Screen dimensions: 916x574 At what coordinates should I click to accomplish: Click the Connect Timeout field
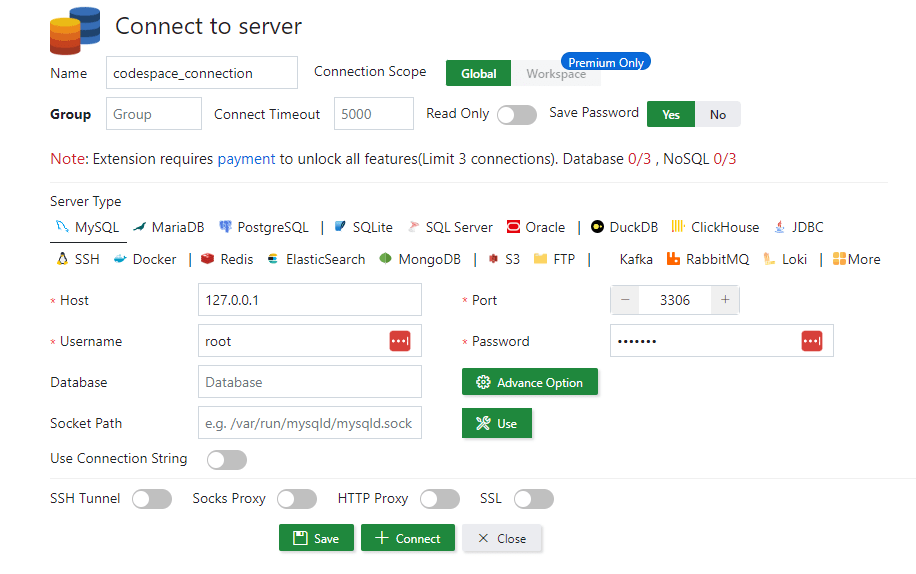coord(374,114)
